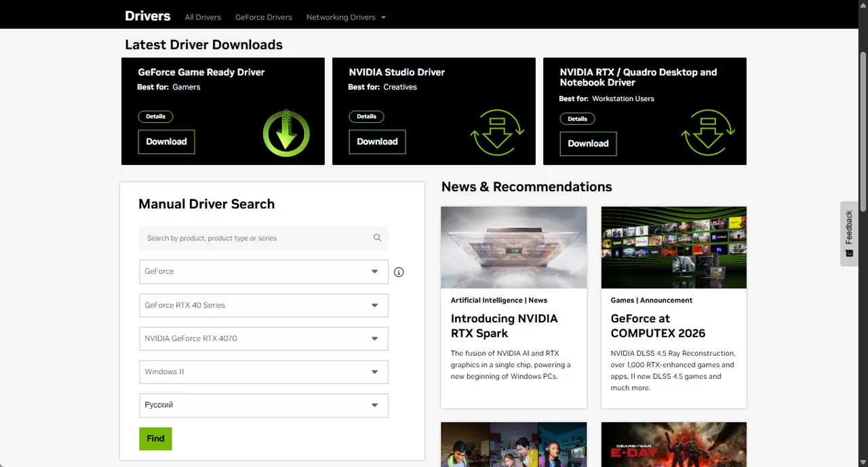Click the RTX / Quadro driver download arrow icon
868x467 pixels.
708,132
